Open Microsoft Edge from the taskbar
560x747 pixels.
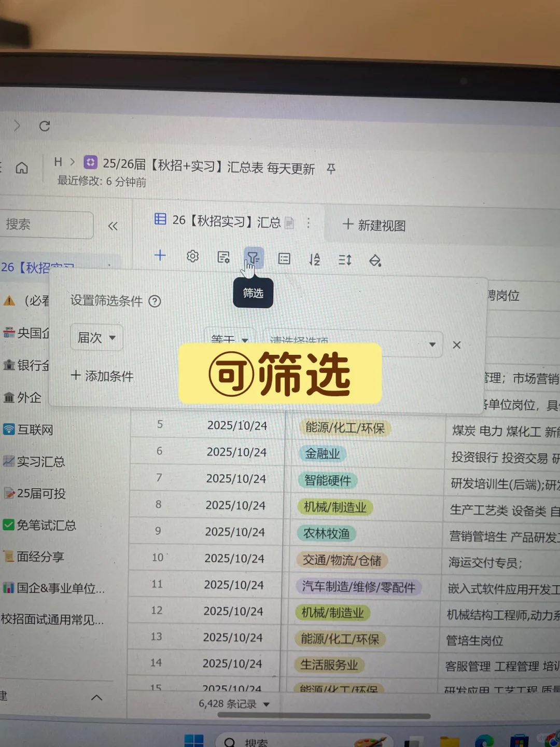[484, 741]
